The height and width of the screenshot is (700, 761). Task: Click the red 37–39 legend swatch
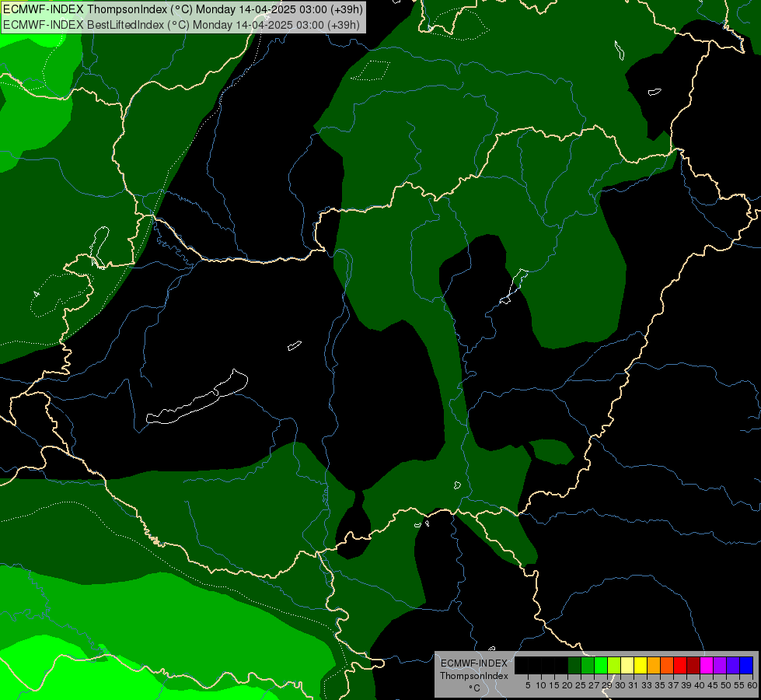click(x=680, y=665)
